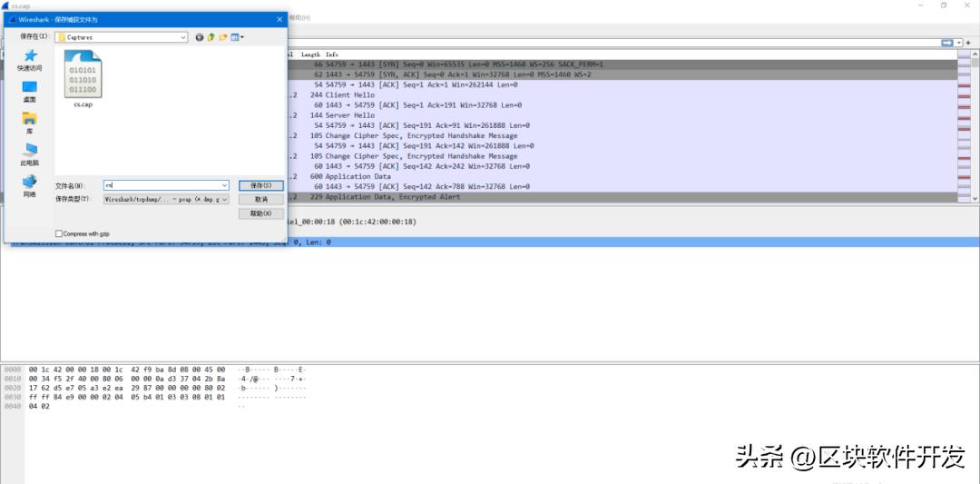
Task: Enable Compress with gzip checkbox
Action: coord(59,234)
